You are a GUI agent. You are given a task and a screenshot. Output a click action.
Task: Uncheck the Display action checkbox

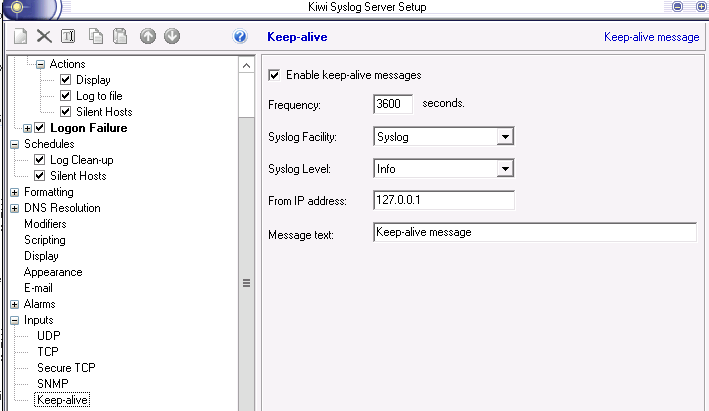pyautogui.click(x=66, y=80)
